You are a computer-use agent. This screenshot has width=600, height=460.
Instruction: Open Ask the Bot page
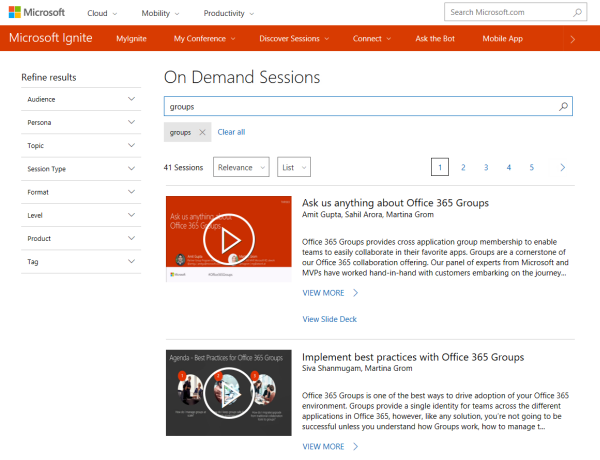point(436,39)
